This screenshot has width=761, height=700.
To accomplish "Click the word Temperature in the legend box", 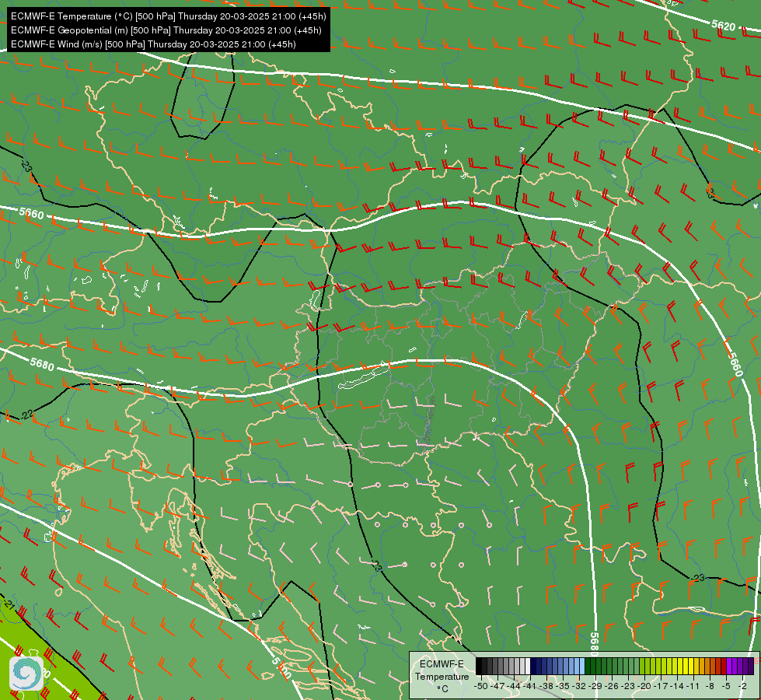I will click(442, 677).
